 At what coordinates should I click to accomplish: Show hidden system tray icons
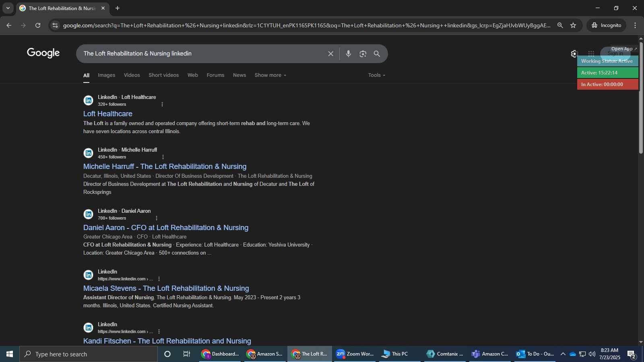pos(563,354)
